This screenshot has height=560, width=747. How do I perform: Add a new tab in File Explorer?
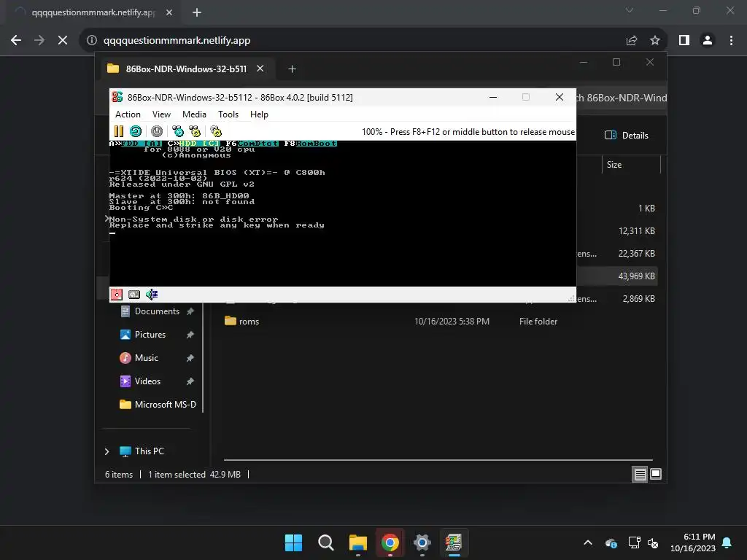pos(292,69)
